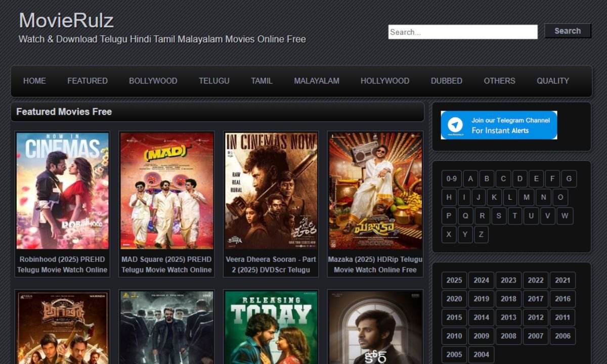Image resolution: width=607 pixels, height=364 pixels.
Task: Open the Mazaka (2025) movie poster
Action: click(375, 191)
